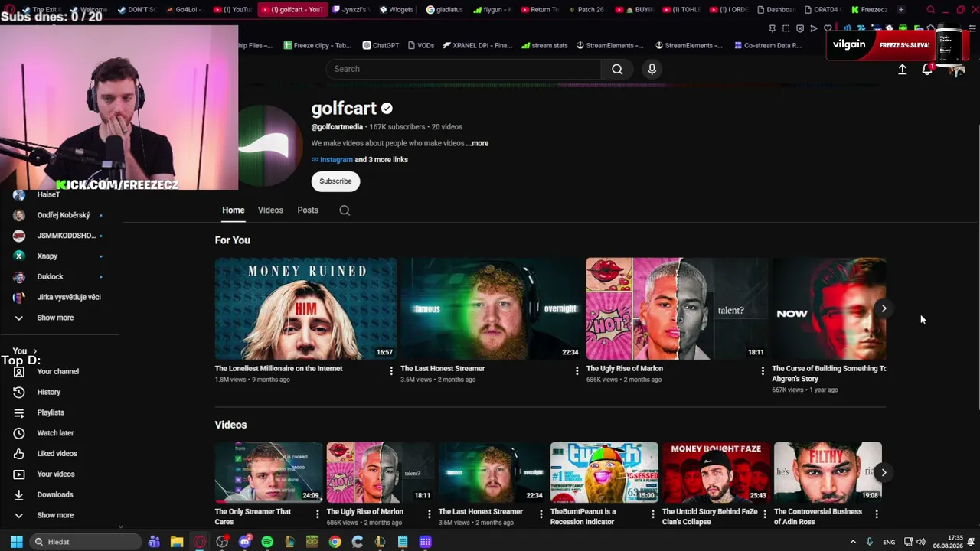Open the Co-stream Data bookmark
The width and height of the screenshot is (980, 551).
(768, 45)
